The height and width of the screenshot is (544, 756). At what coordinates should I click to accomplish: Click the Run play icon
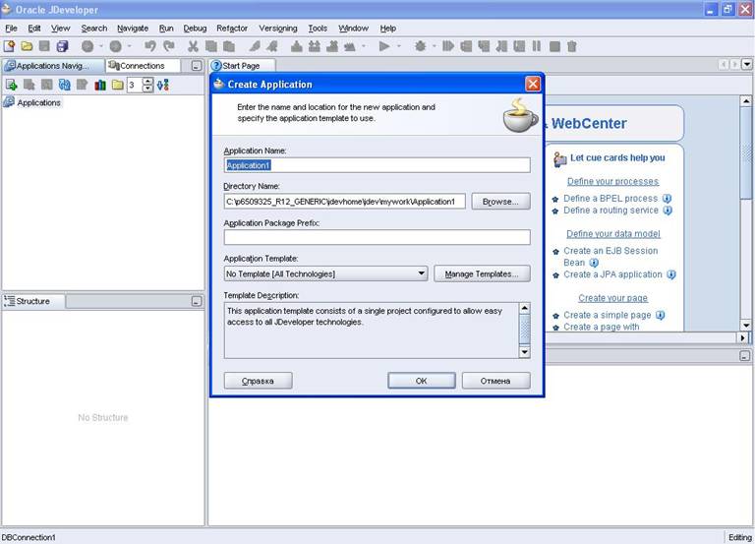384,46
